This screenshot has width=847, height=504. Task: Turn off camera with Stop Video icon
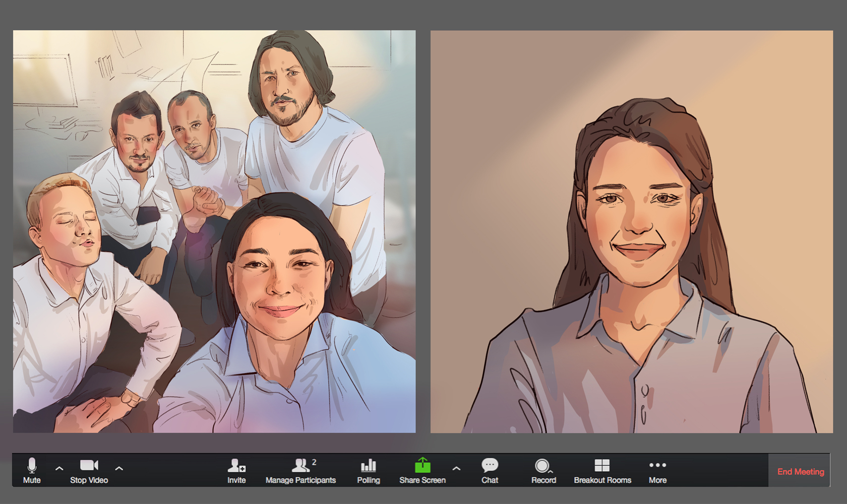click(x=89, y=465)
